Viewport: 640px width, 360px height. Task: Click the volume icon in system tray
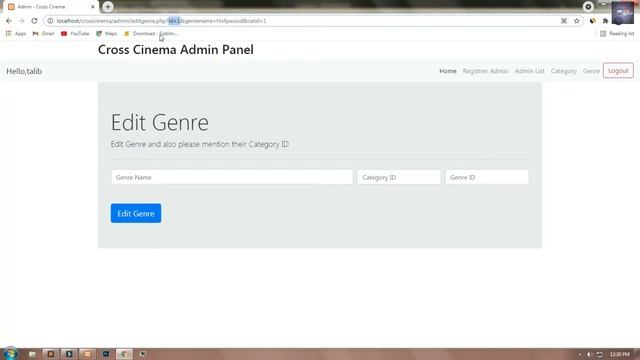click(x=589, y=354)
